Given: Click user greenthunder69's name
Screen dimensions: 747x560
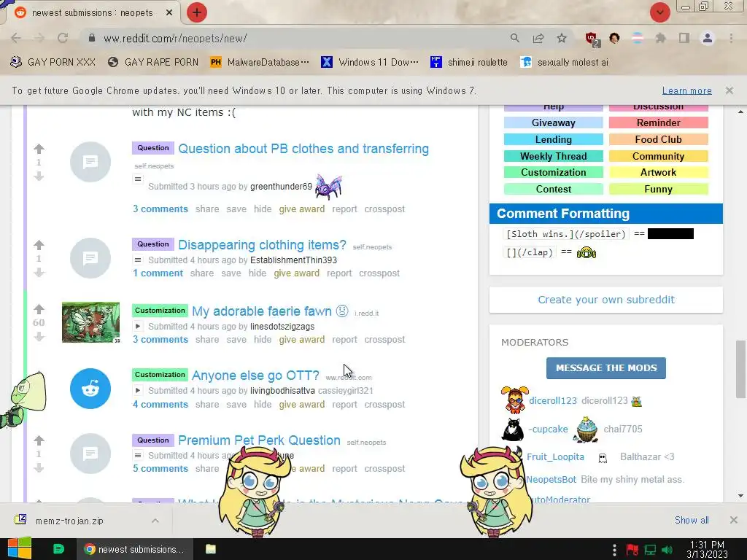Looking at the screenshot, I should pos(281,187).
